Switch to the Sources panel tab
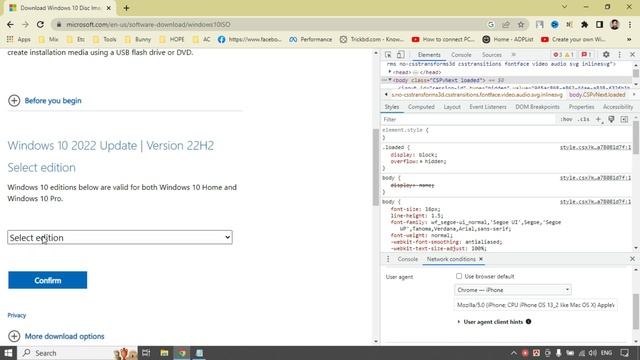640x360 pixels. [x=491, y=55]
